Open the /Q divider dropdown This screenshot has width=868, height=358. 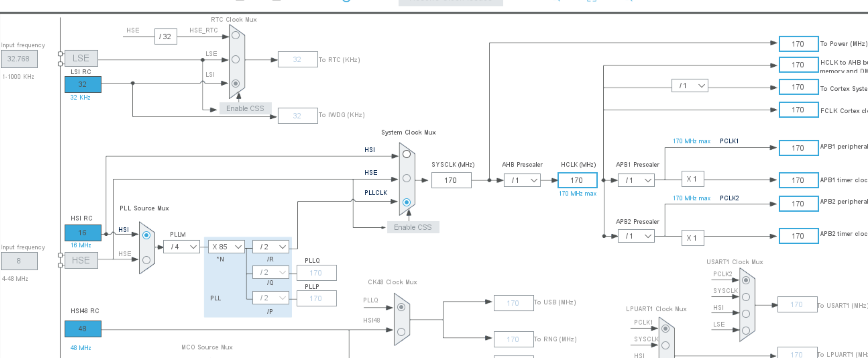click(x=271, y=272)
